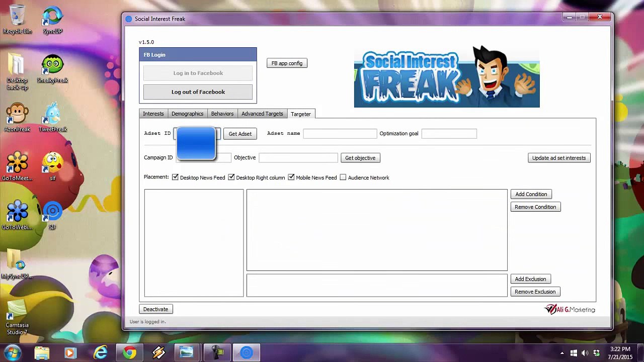The image size is (644, 362).
Task: Toggle the Desktop Right column checkbox
Action: (x=231, y=177)
